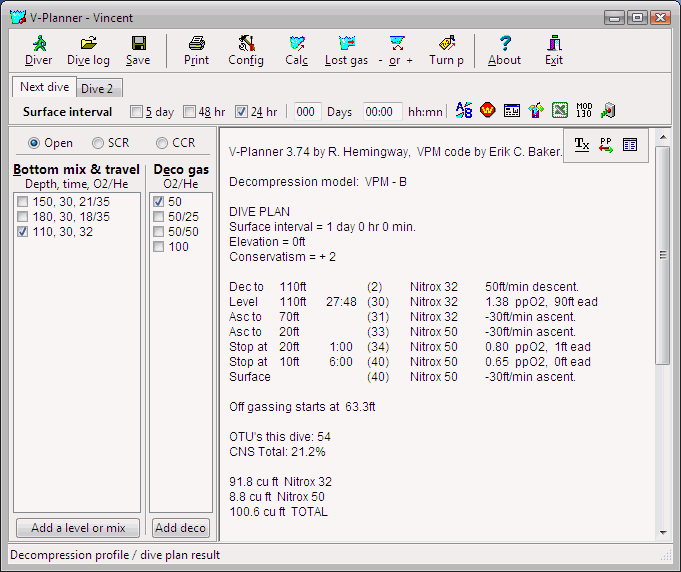Select the SCR circuit option
This screenshot has width=681, height=572.
[x=98, y=143]
